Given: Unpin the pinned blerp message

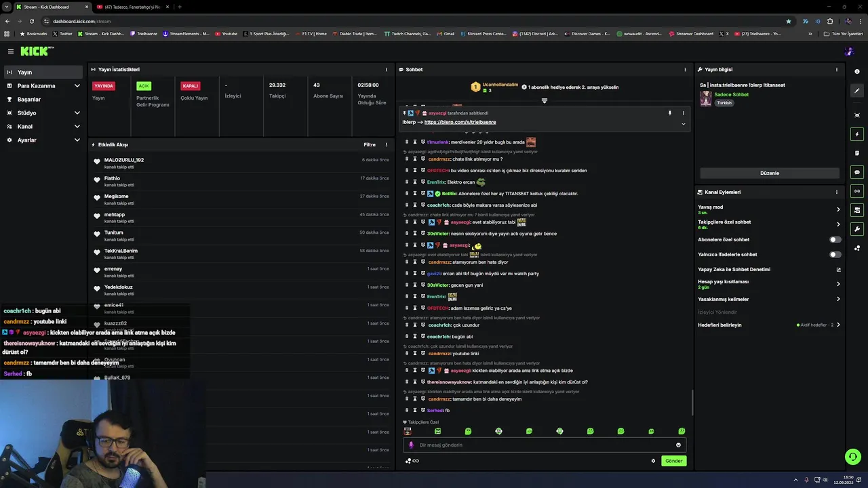Looking at the screenshot, I should click(669, 113).
